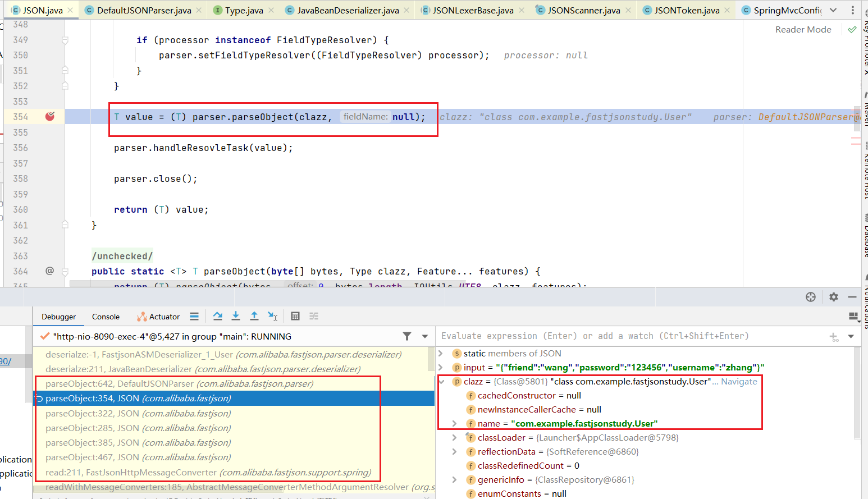Select frame parseObject:385 JSON
The height and width of the screenshot is (499, 868).
pos(234,442)
